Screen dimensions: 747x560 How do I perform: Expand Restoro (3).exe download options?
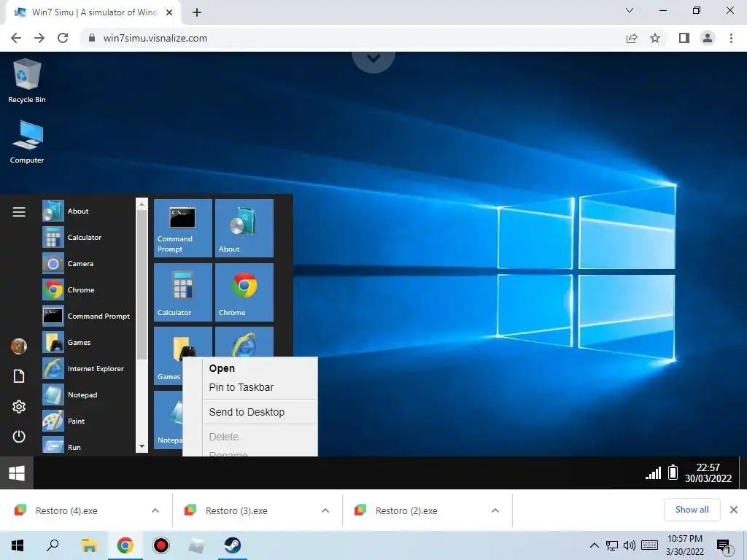(x=325, y=510)
